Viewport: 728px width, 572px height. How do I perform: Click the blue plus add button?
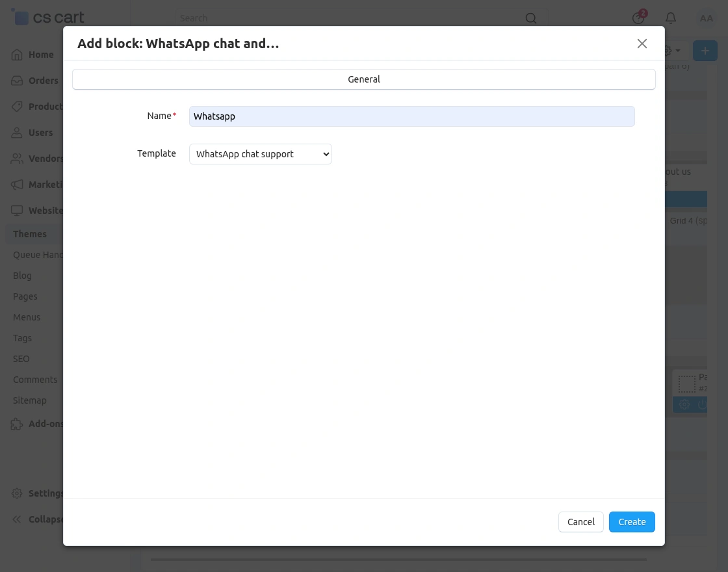[705, 51]
